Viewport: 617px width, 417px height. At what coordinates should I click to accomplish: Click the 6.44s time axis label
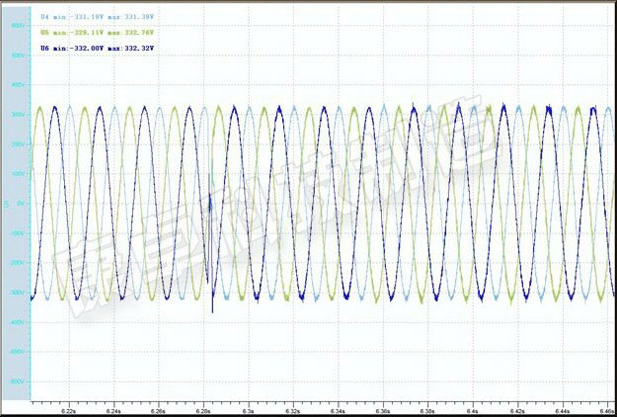[x=562, y=410]
